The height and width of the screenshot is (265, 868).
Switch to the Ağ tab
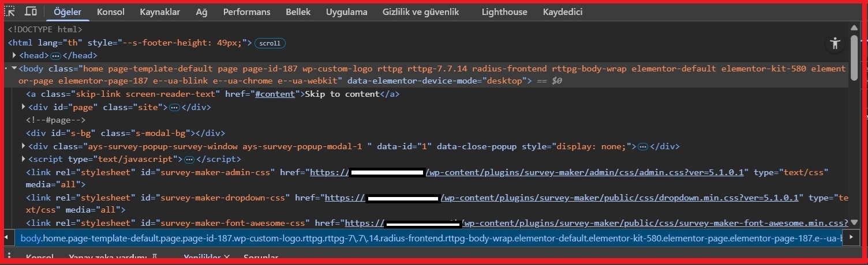click(201, 12)
